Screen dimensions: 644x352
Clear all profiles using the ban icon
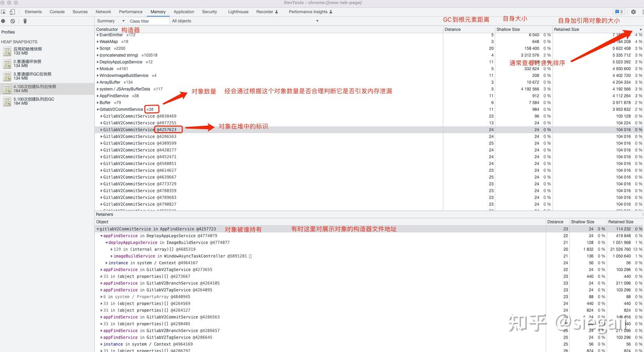click(13, 21)
